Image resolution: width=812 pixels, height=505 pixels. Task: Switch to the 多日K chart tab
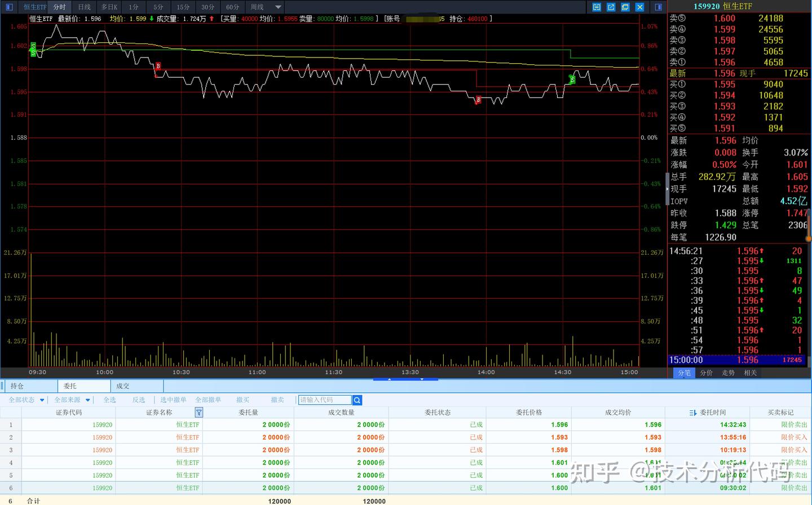[109, 7]
